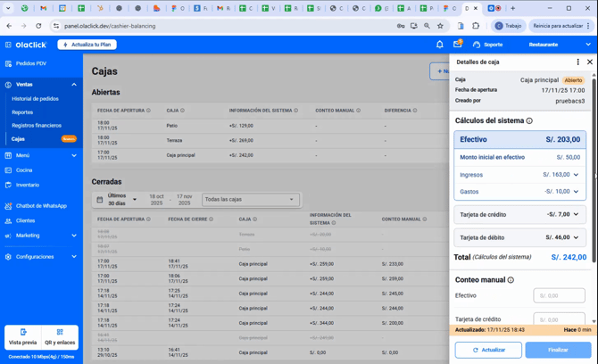This screenshot has height=364, width=598.
Task: Open the browser new tab button
Action: [513, 8]
